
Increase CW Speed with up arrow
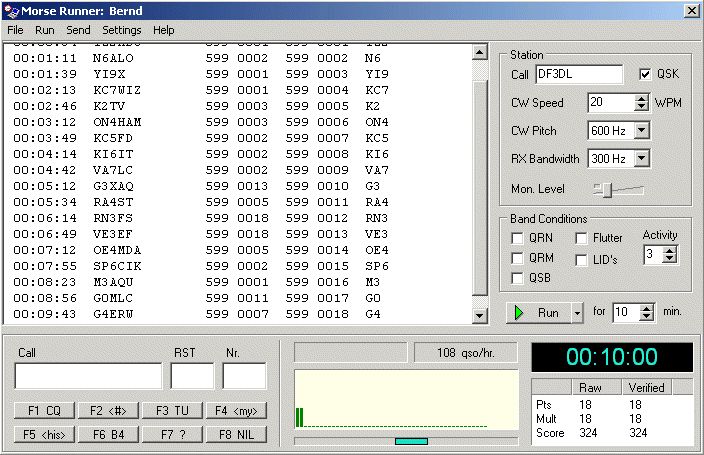point(641,98)
